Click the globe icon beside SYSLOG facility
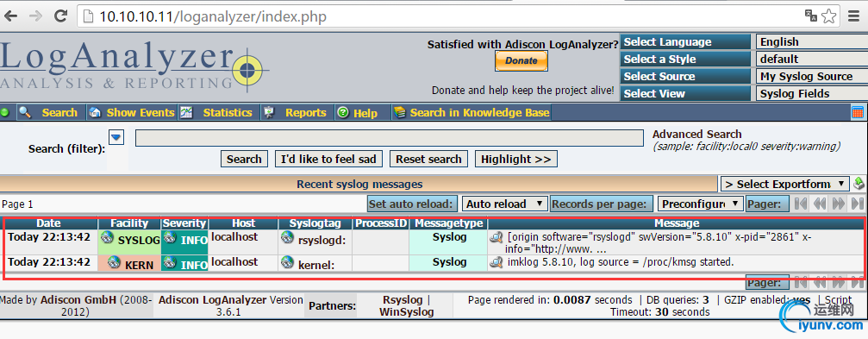Viewport: 868px width, 339px height. click(x=108, y=238)
